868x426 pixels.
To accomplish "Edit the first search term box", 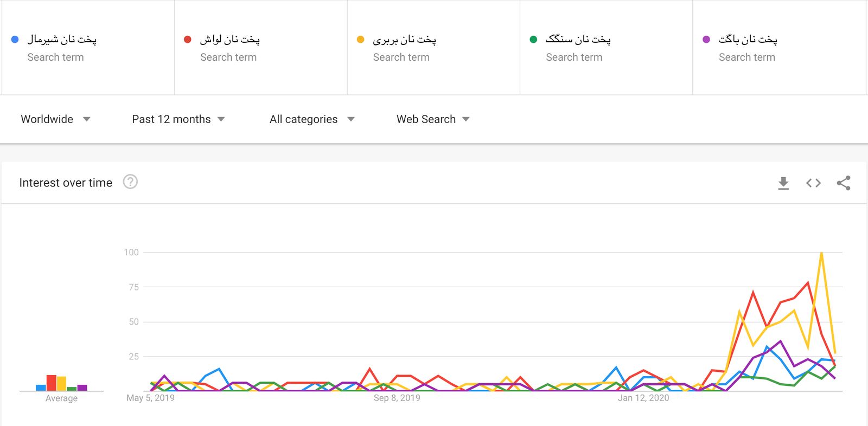I will coord(62,40).
